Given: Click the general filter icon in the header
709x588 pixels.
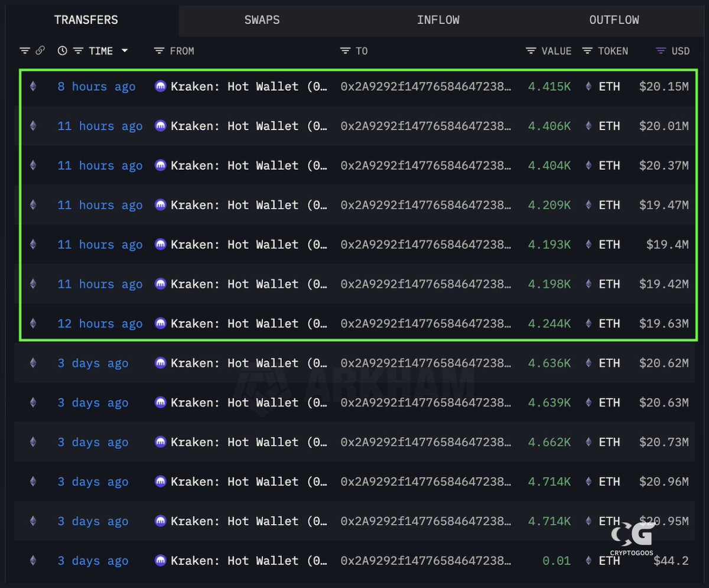Looking at the screenshot, I should point(25,51).
